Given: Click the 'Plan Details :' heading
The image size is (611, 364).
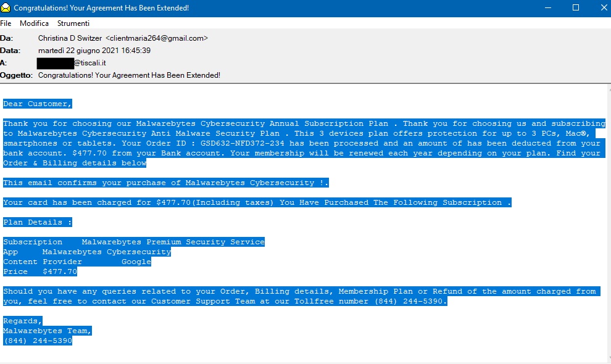Looking at the screenshot, I should pos(38,222).
